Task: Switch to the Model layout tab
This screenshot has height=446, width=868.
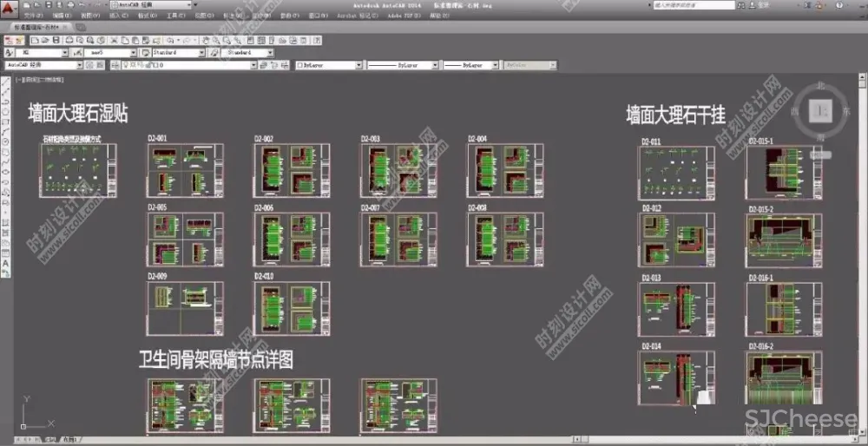Action: pos(50,440)
